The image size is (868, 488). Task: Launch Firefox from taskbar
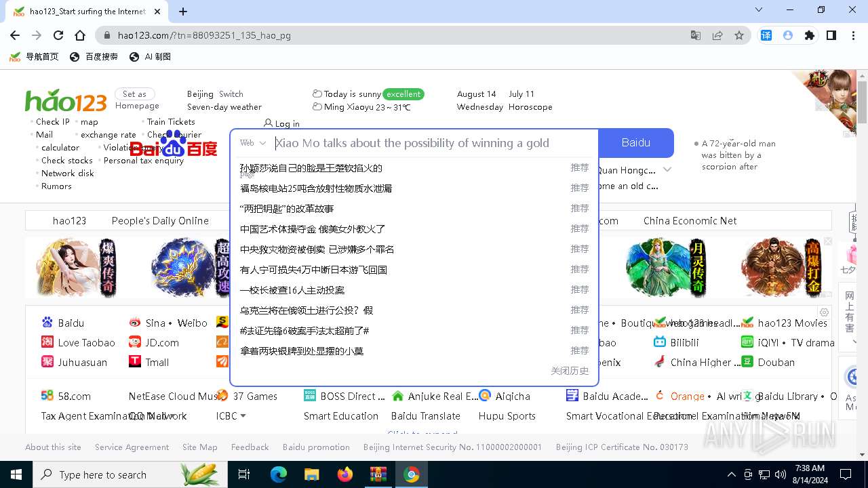point(345,474)
